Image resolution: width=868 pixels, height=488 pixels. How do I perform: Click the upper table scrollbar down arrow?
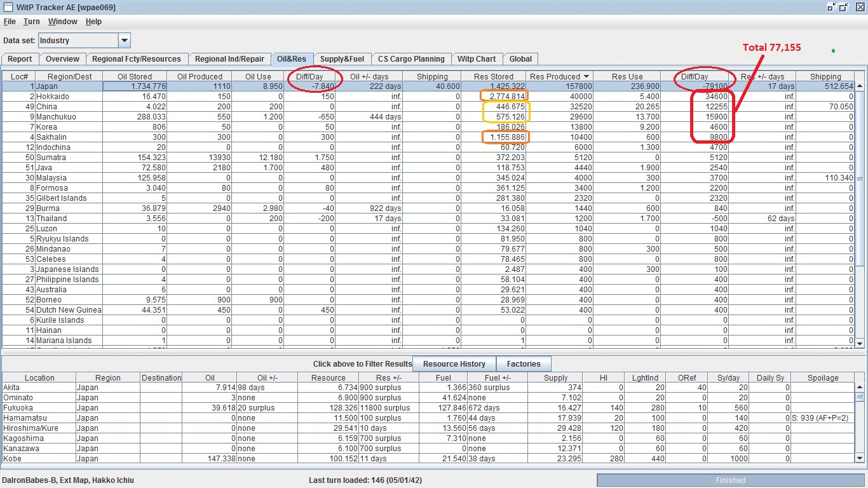click(x=860, y=343)
